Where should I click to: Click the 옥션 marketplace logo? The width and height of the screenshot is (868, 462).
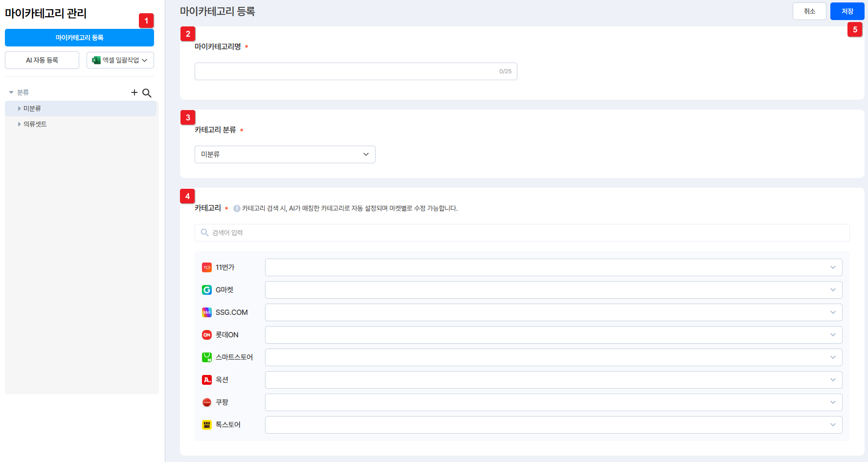pos(207,380)
